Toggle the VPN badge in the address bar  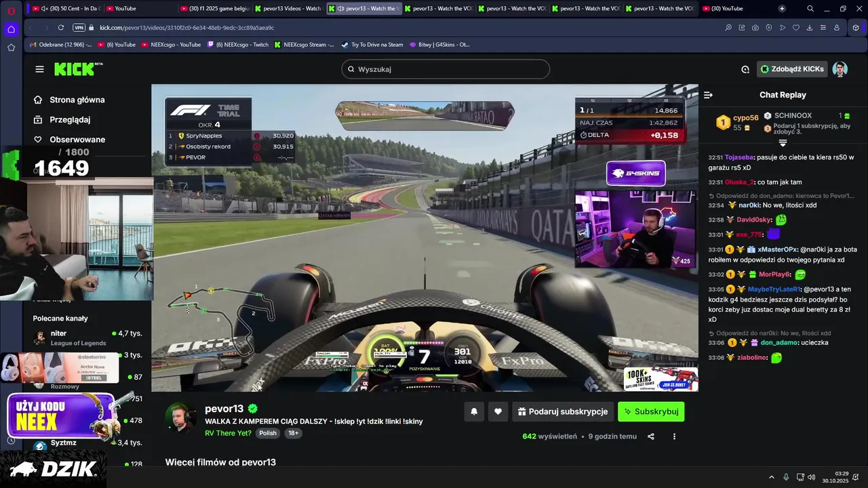(79, 28)
